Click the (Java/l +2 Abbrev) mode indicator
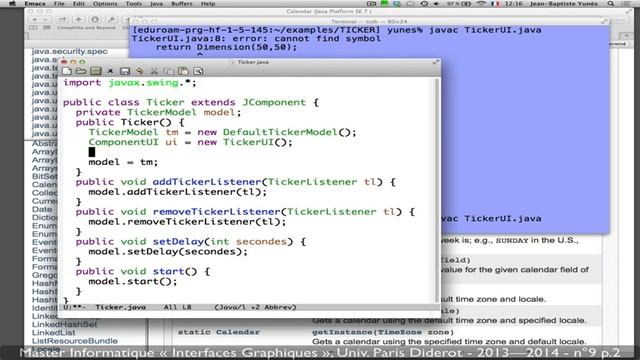 click(x=256, y=307)
